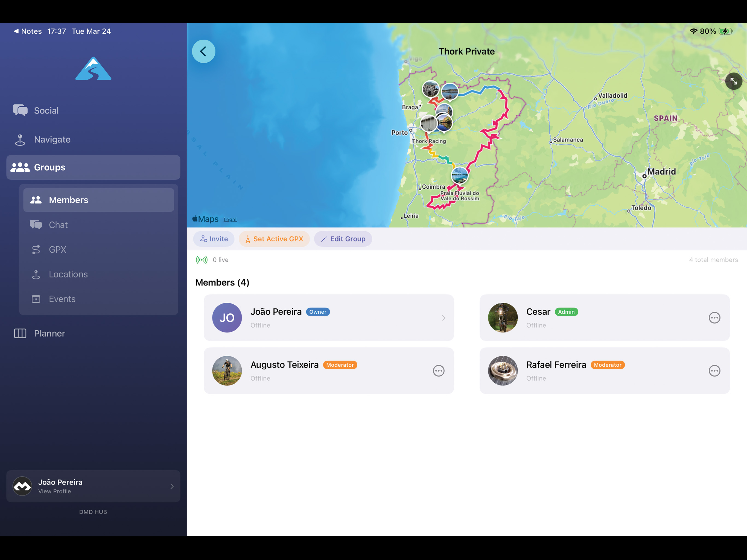Click the Planner columns icon
Screen dimensions: 747x560
(20, 333)
